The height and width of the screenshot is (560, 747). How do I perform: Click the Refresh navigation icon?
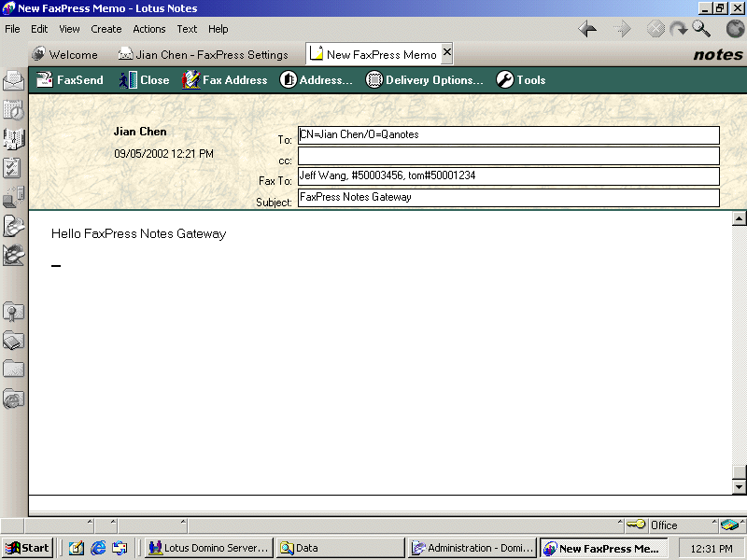(679, 29)
